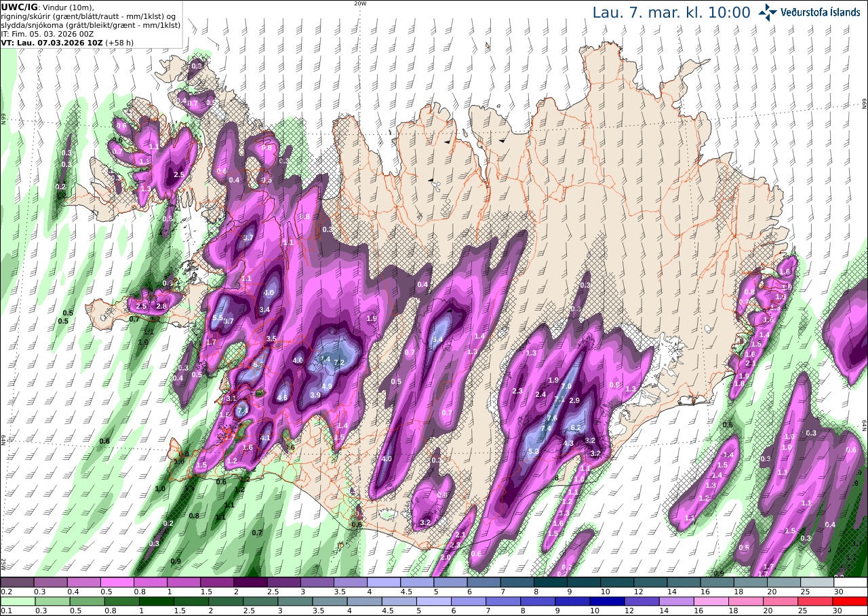The height and width of the screenshot is (616, 868).
Task: Select the bright pink 0.5 snow legend swatch
Action: click(x=117, y=582)
